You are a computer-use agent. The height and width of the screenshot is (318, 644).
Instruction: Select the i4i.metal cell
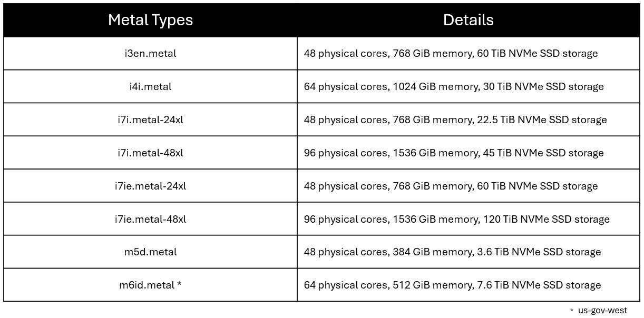tap(150, 86)
